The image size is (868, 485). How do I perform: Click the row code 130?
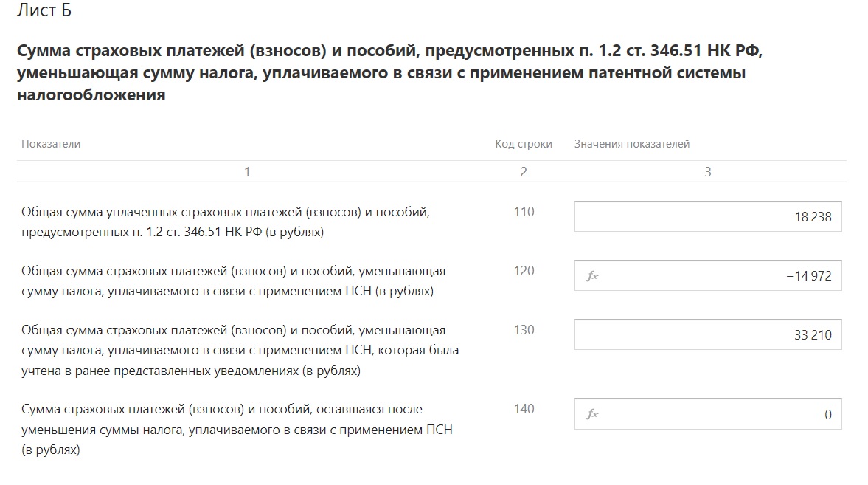[x=524, y=330]
